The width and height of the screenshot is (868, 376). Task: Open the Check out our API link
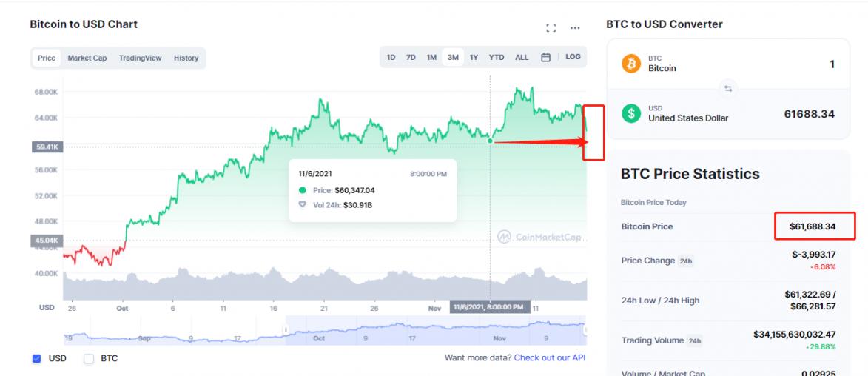click(x=549, y=358)
